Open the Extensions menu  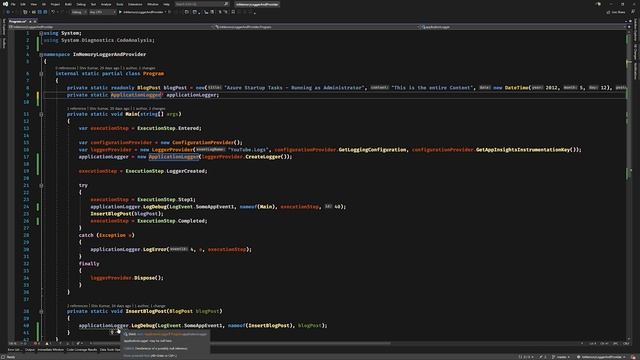click(135, 4)
